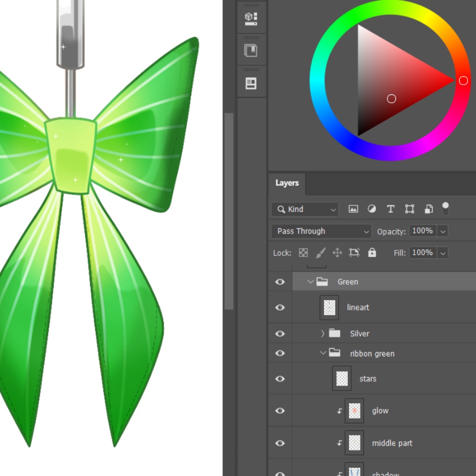Click the canvas vertical scrollbar
The height and width of the screenshot is (476, 476).
point(229,212)
